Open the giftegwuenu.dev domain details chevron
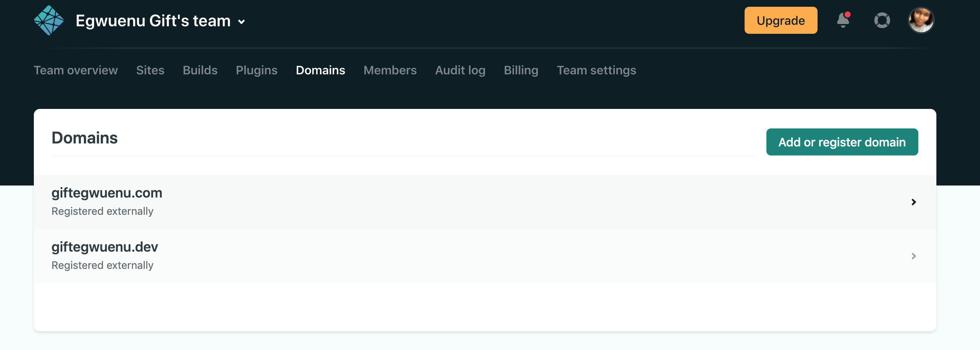Image resolution: width=980 pixels, height=350 pixels. pyautogui.click(x=915, y=256)
